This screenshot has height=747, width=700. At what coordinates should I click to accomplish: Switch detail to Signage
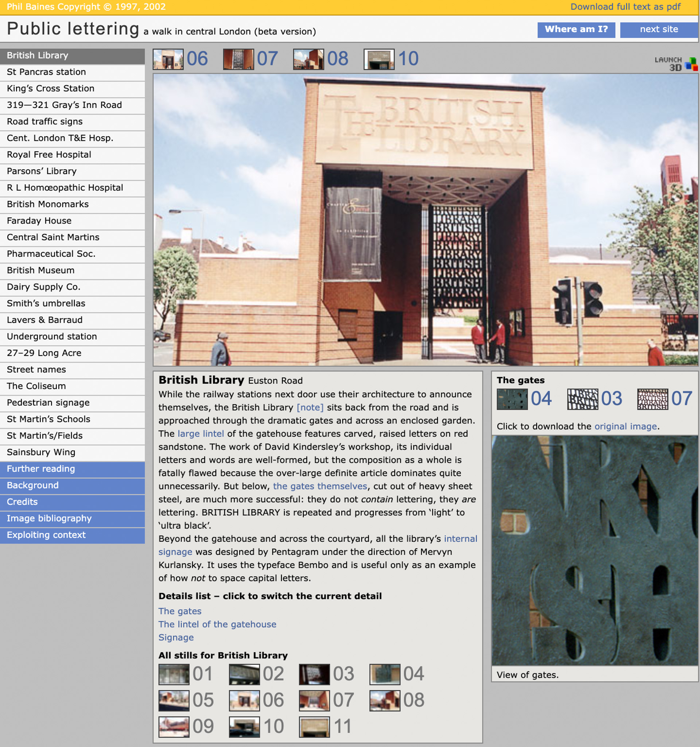click(176, 638)
